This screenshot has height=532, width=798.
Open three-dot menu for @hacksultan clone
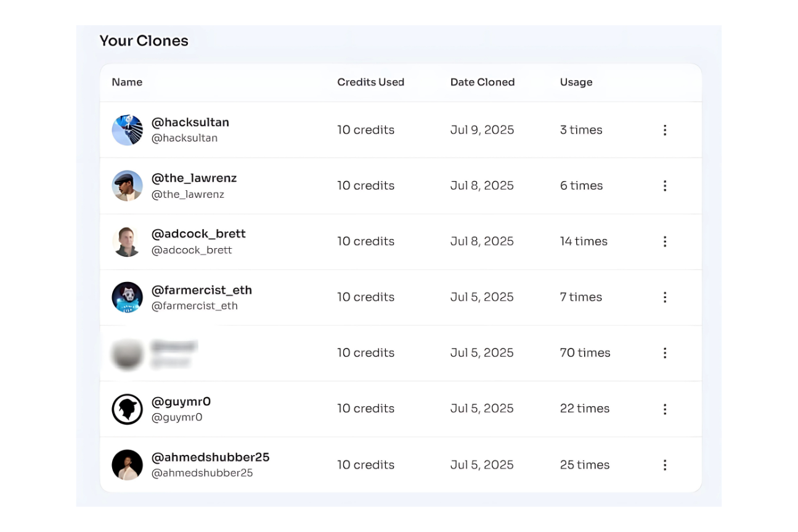[664, 130]
